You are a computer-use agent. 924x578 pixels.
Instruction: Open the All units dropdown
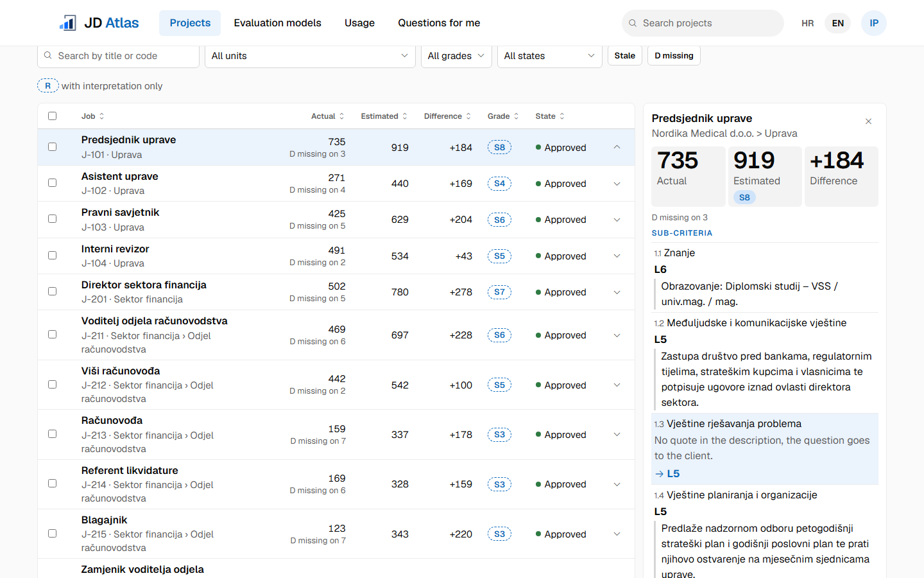(310, 56)
